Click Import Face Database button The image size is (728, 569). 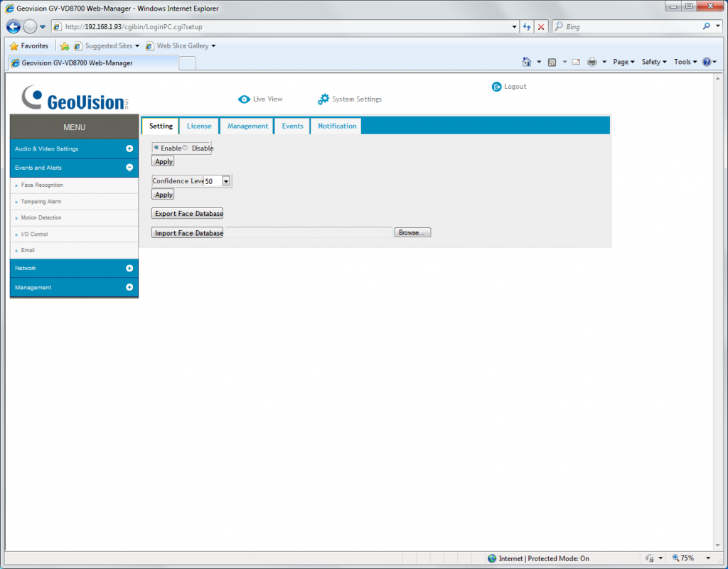point(188,233)
